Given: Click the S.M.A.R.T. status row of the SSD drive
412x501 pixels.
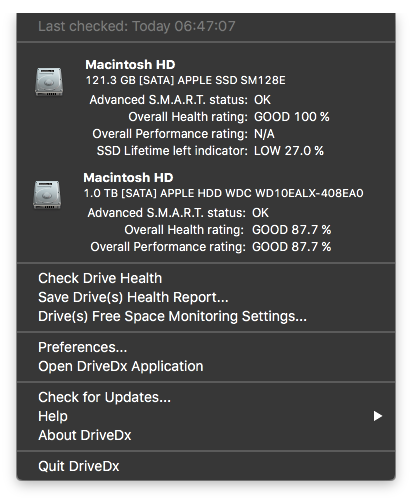Looking at the screenshot, I should (180, 100).
